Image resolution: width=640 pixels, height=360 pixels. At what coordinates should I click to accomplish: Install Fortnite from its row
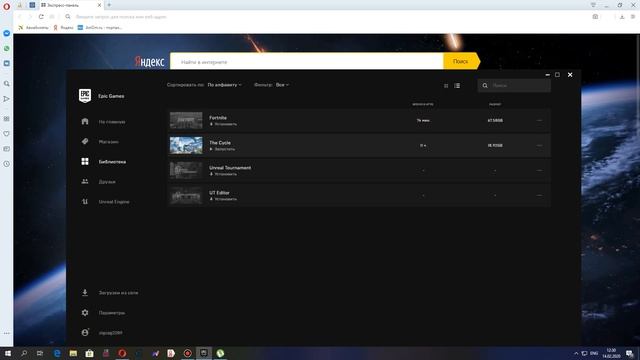click(223, 124)
